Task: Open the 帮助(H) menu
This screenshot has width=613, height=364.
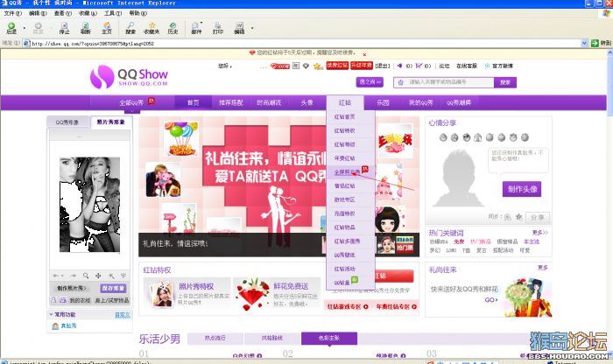Action: point(137,13)
